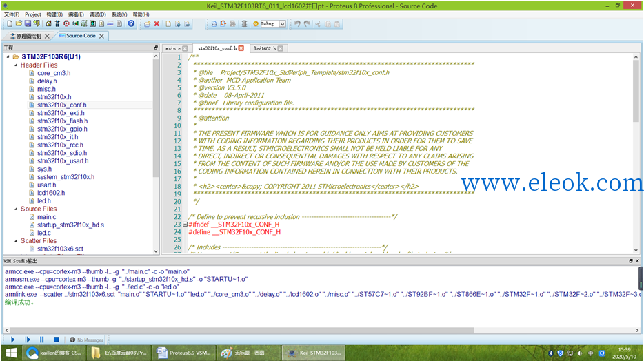Stop the simulation
Viewport: 644px width, 363px height.
57,340
